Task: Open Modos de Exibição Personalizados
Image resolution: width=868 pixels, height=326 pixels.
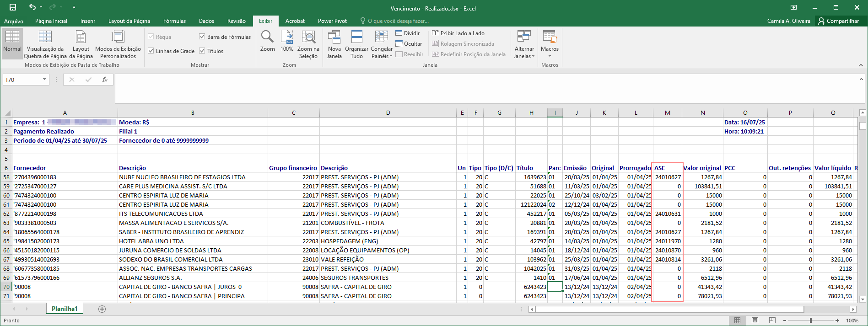Action: click(x=118, y=43)
